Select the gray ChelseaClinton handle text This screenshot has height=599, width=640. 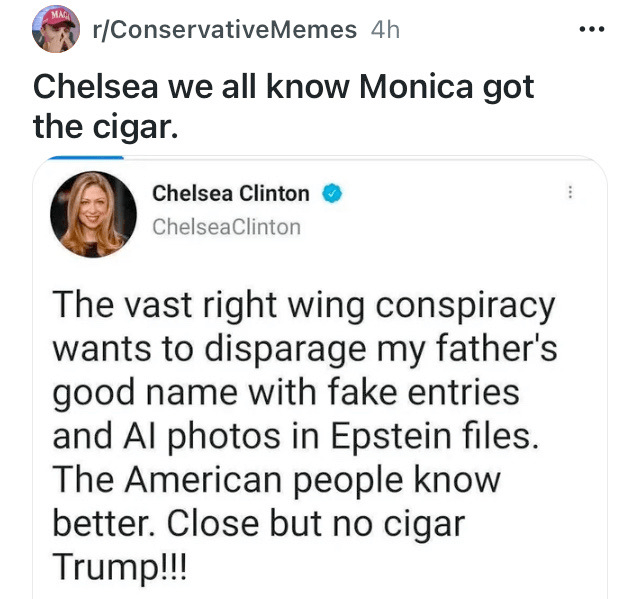pos(227,227)
